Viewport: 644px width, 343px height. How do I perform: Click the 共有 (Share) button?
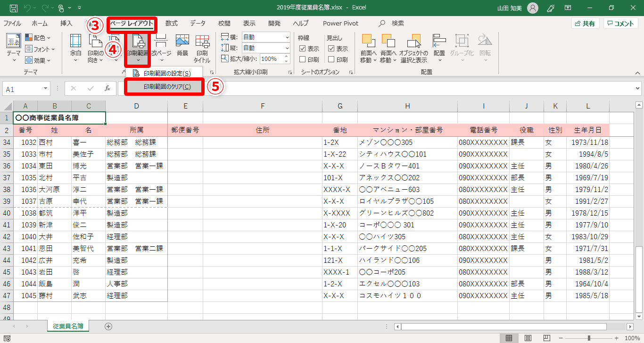[585, 24]
